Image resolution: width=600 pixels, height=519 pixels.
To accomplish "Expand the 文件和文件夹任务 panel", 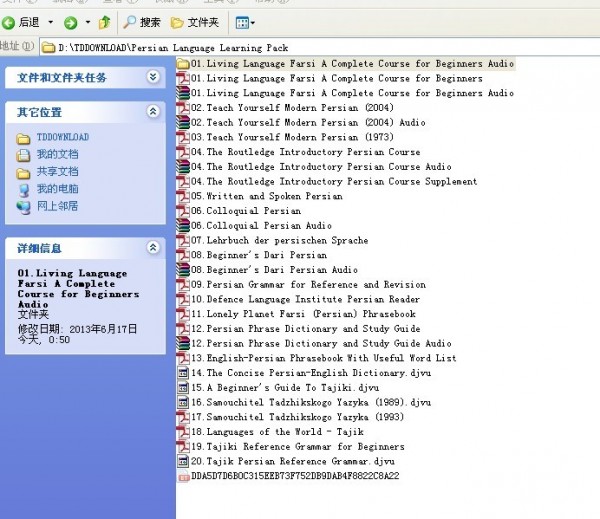I will [x=153, y=77].
